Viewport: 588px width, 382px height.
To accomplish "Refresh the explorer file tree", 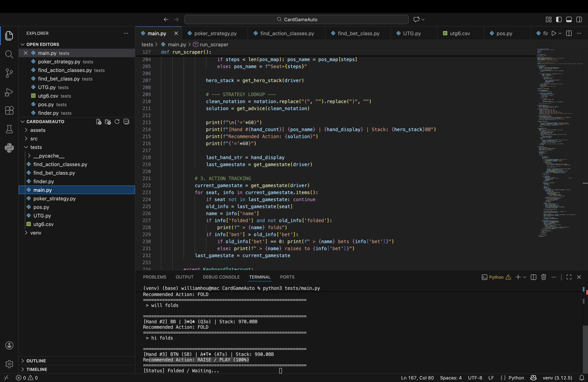I will click(x=117, y=122).
